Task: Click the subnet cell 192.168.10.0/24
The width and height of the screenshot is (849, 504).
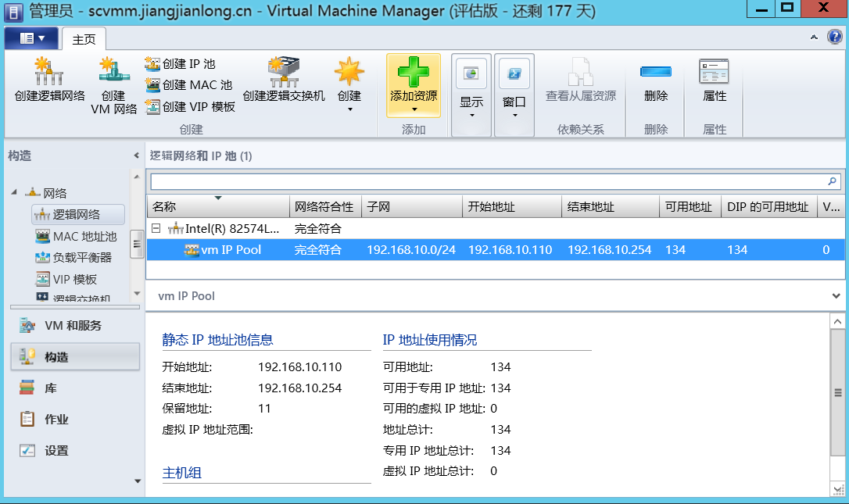Action: click(x=411, y=249)
